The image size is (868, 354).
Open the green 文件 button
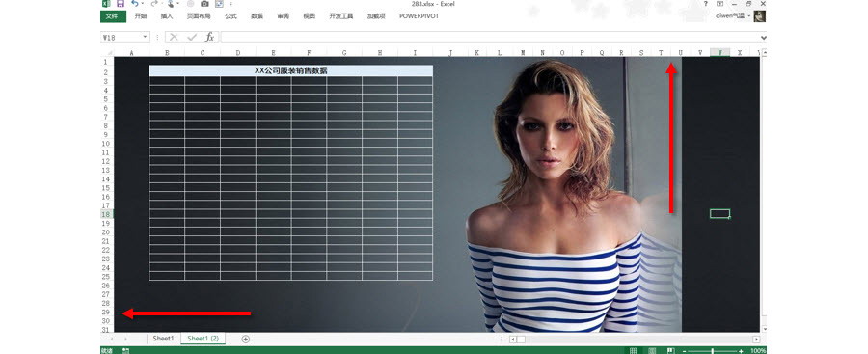[113, 16]
